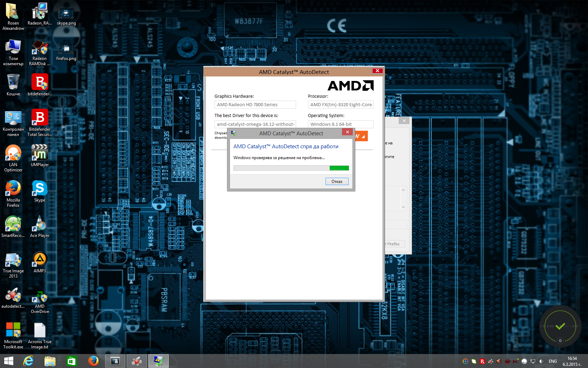Open the network tray icon

(533, 361)
